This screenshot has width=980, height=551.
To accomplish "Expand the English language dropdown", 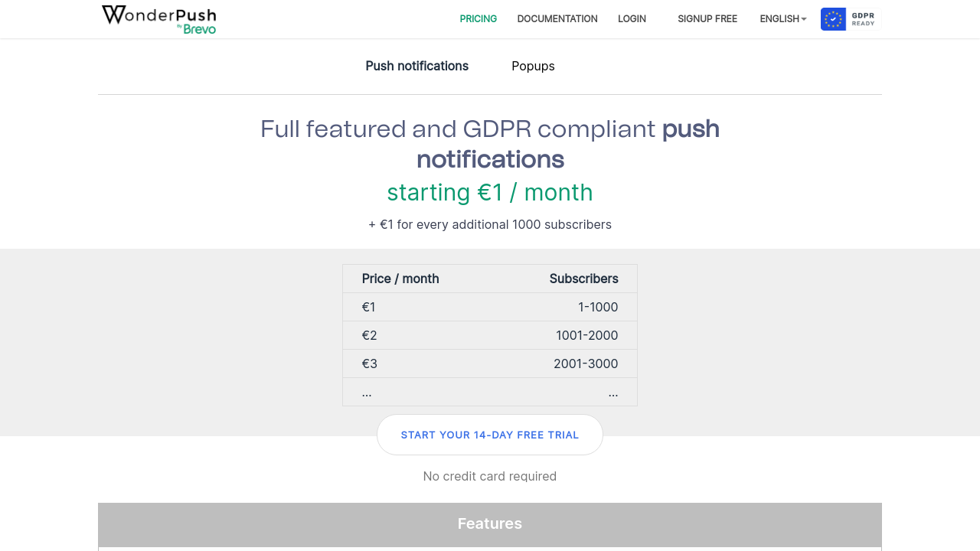I will [782, 19].
